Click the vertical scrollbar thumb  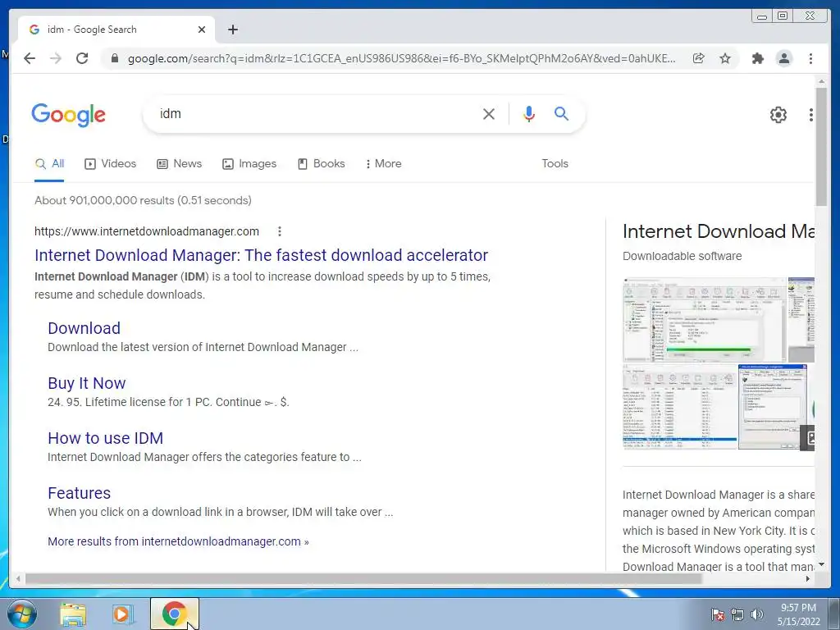pos(821,146)
